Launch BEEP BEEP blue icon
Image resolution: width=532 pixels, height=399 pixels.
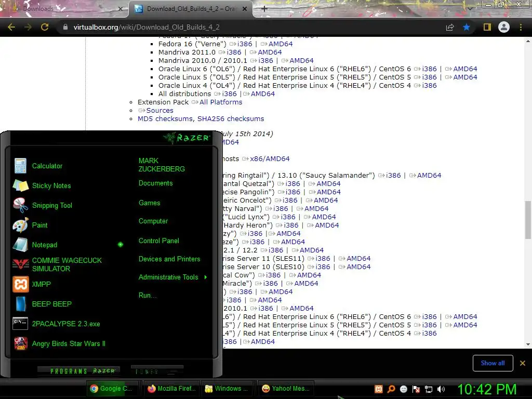click(x=21, y=304)
